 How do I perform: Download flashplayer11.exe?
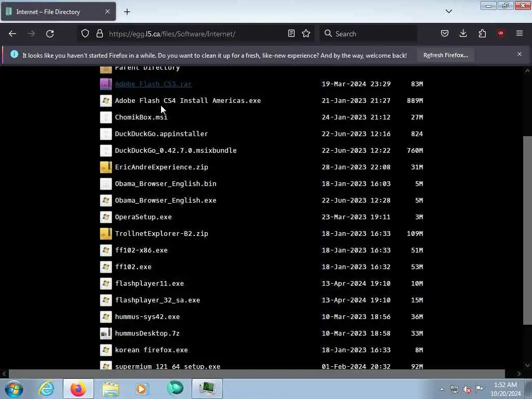(x=149, y=283)
